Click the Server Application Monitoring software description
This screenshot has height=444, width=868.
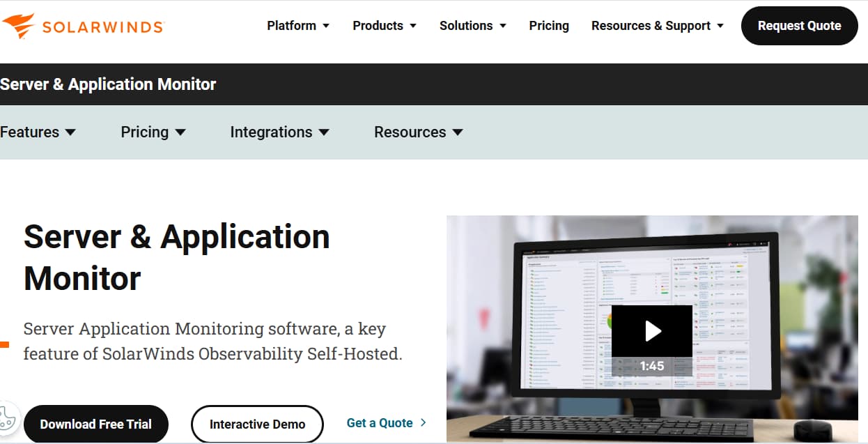point(212,341)
